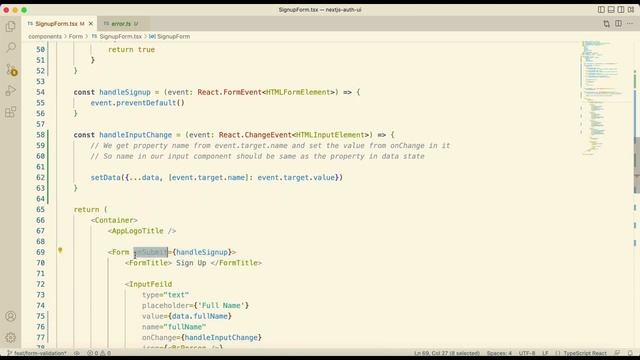Show code actions via the lightbulb icon
Screen dimensions: 640x360
60,251
